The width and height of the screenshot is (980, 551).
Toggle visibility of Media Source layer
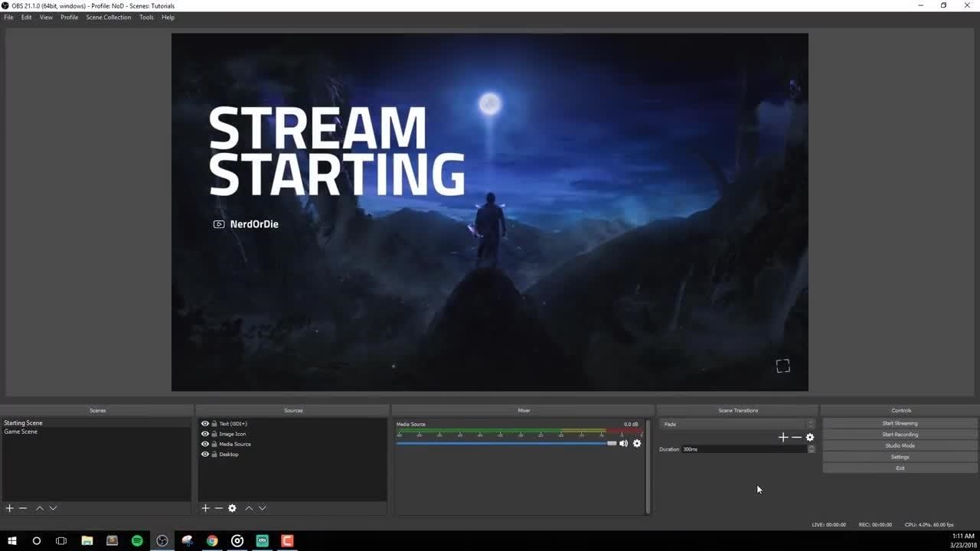pos(205,444)
